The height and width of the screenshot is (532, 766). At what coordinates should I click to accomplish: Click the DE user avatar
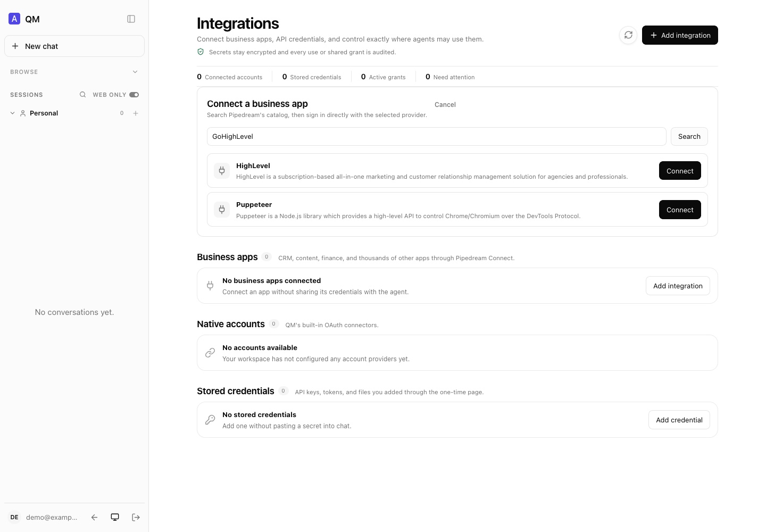point(14,517)
